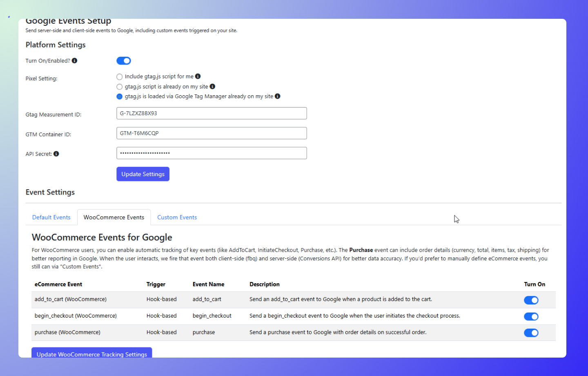
Task: Click 'purchase (WooCommerce)' event cell
Action: 67,332
